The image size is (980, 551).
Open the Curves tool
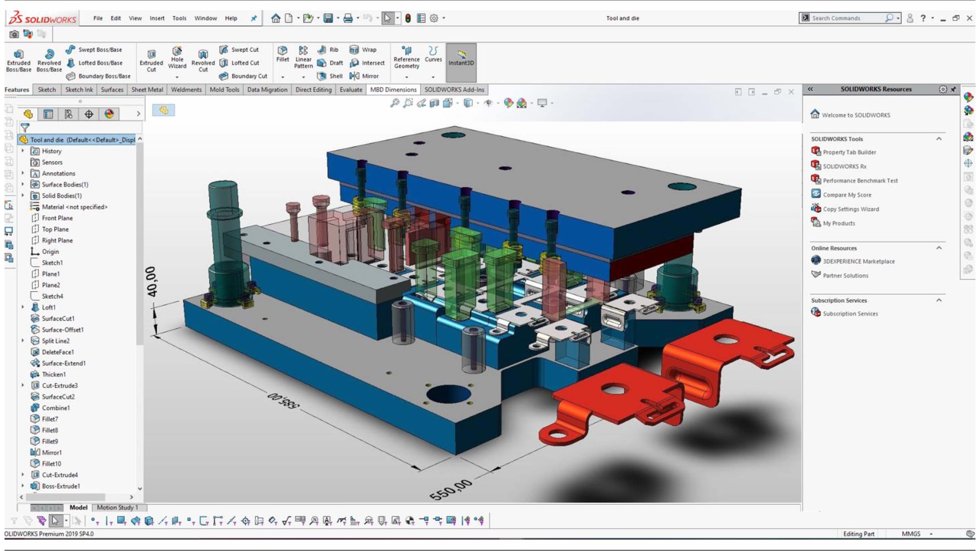(433, 54)
